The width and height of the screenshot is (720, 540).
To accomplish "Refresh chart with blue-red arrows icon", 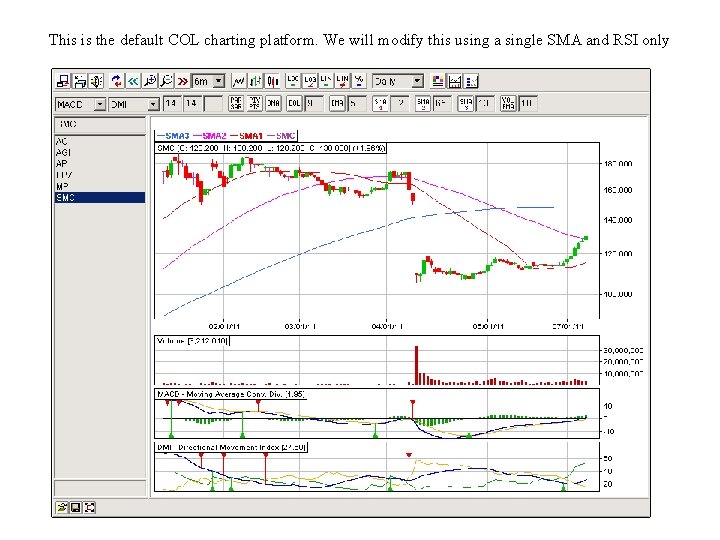I will tap(117, 81).
